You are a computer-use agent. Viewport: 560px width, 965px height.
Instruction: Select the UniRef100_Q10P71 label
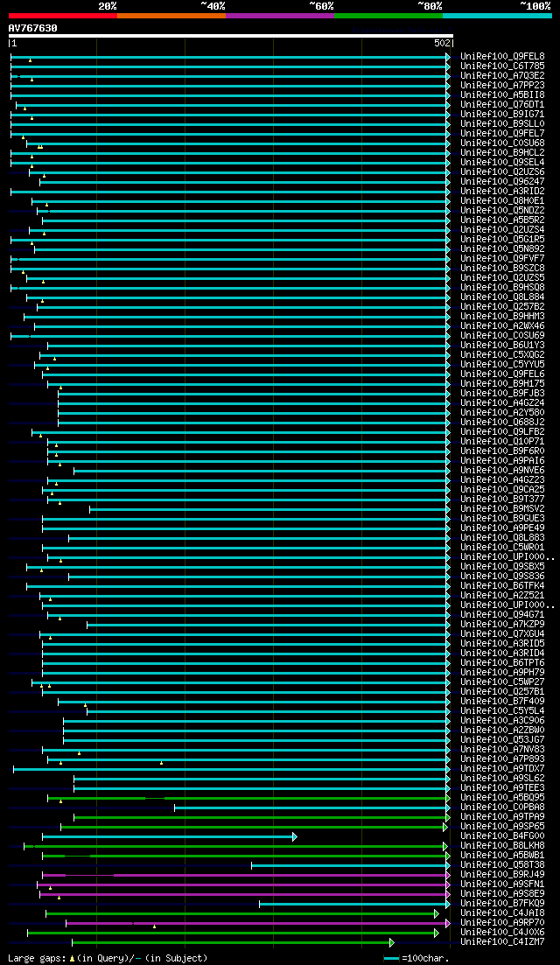(502, 441)
